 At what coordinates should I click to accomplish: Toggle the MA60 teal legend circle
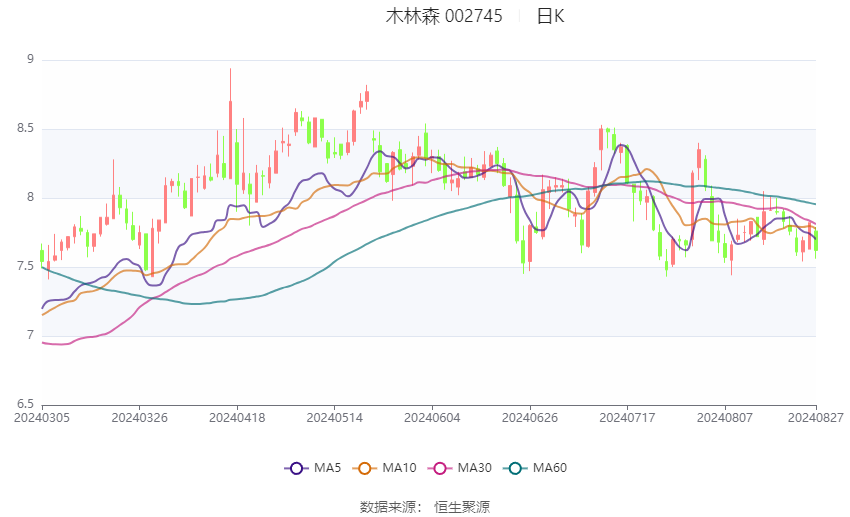(516, 468)
